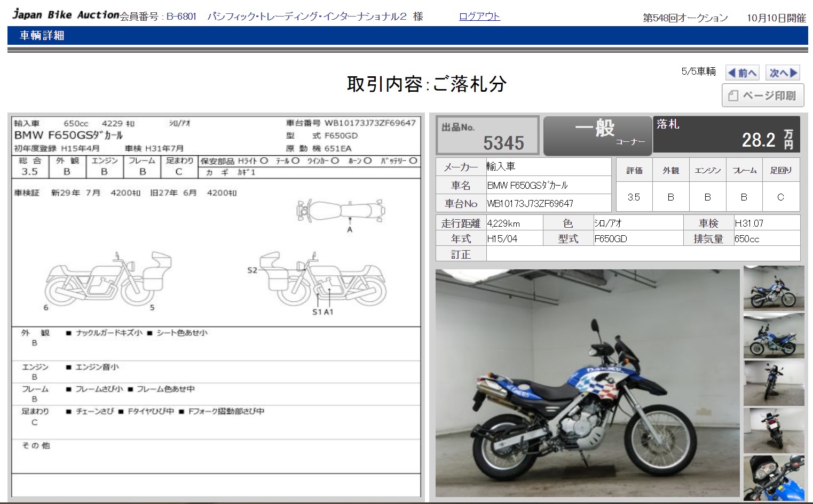Click the inspection value H31.07
813x504 pixels.
(749, 223)
